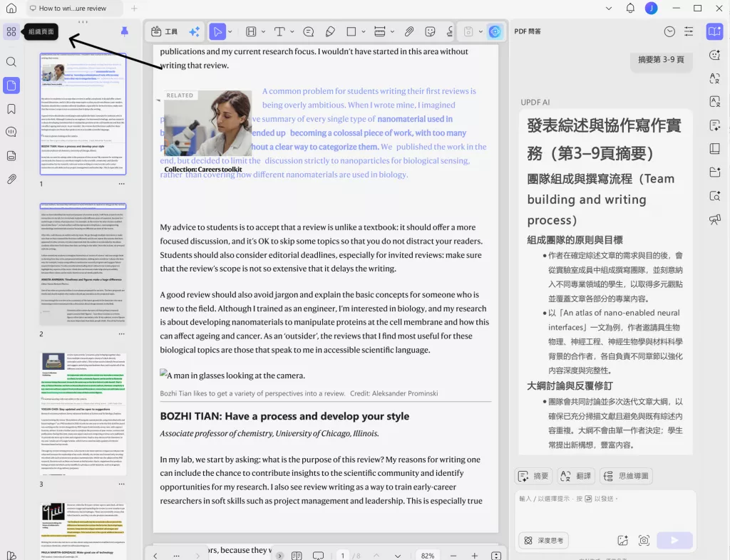This screenshot has width=730, height=560.
Task: Select the text T tool in toolbar
Action: (x=279, y=31)
